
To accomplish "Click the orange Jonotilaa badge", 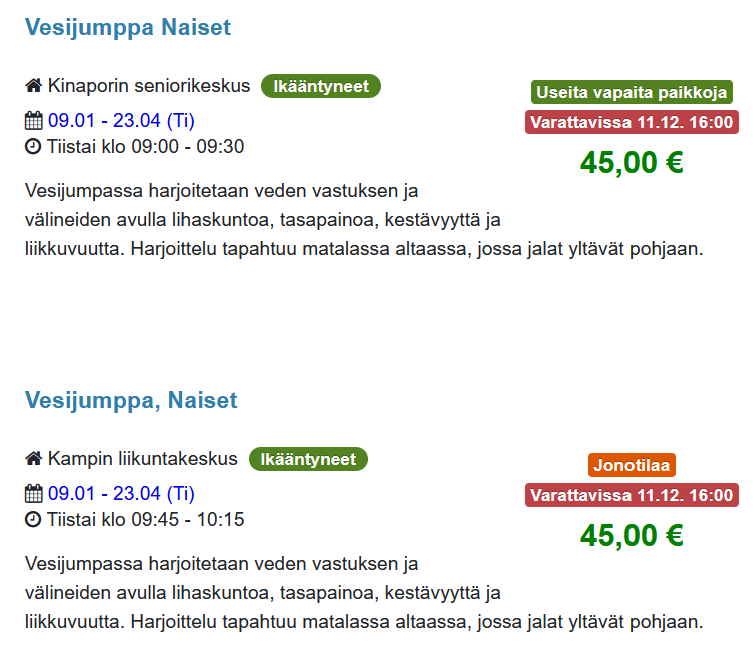I will point(632,465).
